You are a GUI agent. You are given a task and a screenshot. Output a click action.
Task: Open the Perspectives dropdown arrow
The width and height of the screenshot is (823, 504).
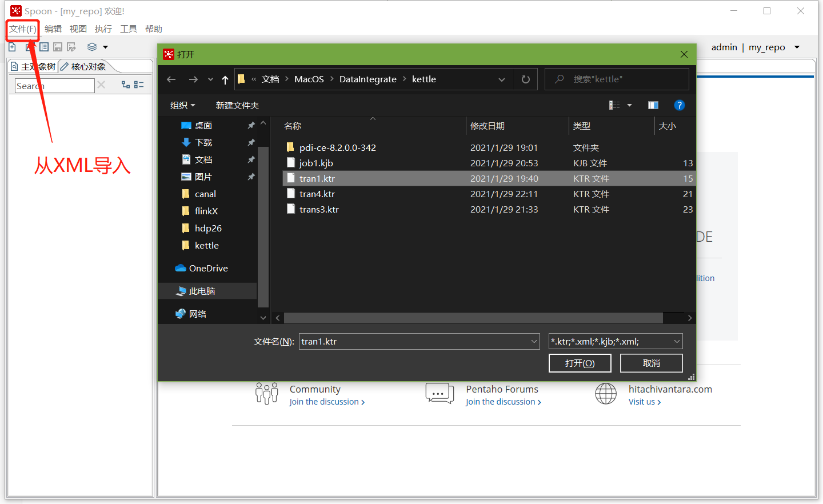pos(105,47)
